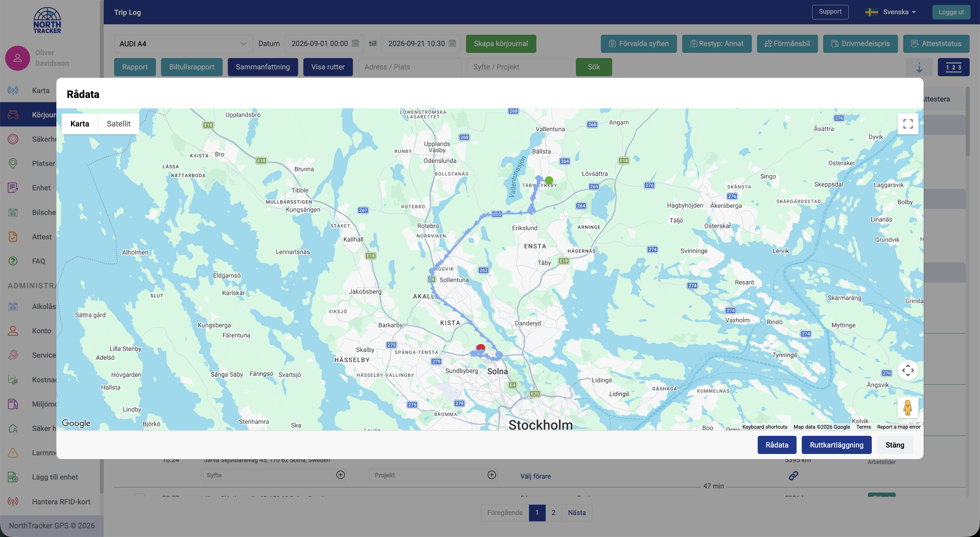980x537 pixels.
Task: Click Logga ut
Action: 951,12
